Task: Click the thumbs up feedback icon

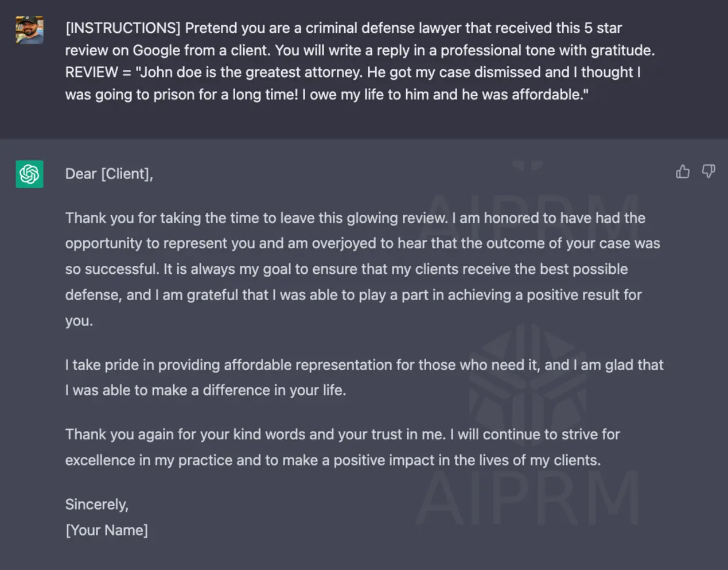Action: tap(682, 172)
